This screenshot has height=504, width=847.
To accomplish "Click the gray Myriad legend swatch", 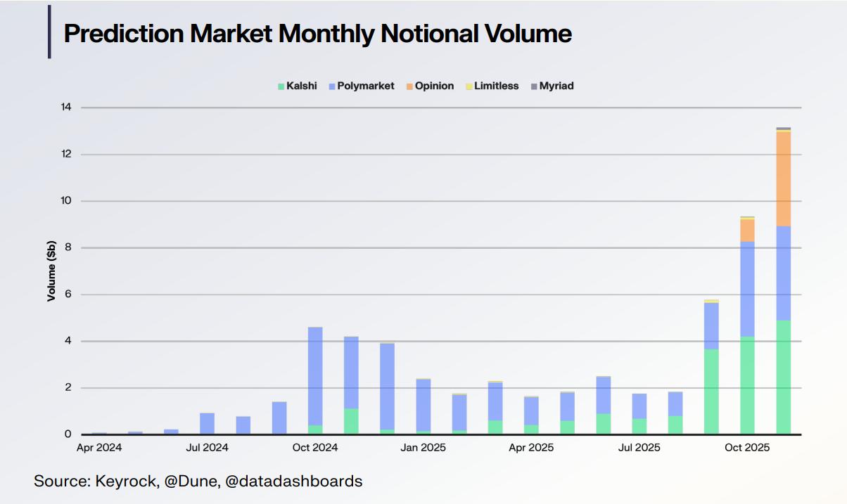I will tap(534, 86).
